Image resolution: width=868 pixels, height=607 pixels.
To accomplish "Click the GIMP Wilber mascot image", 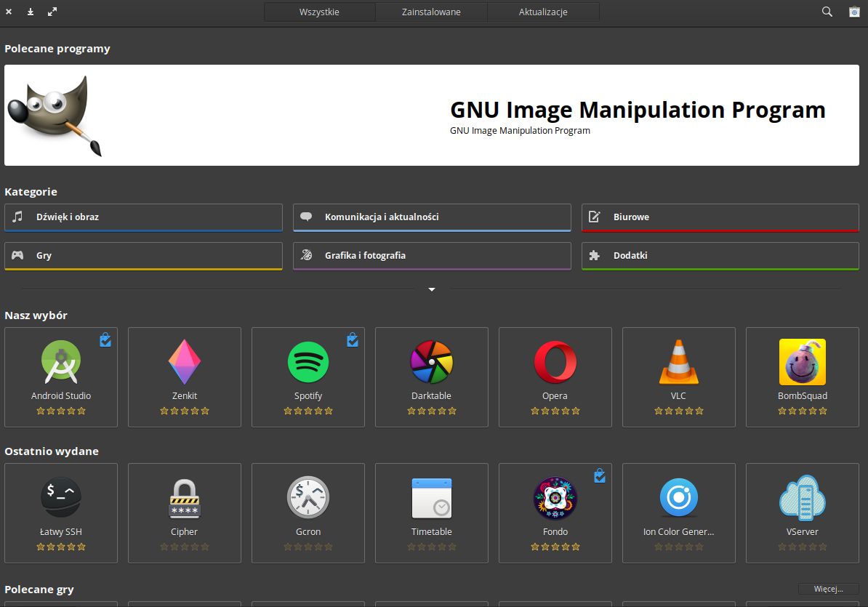I will pyautogui.click(x=55, y=116).
